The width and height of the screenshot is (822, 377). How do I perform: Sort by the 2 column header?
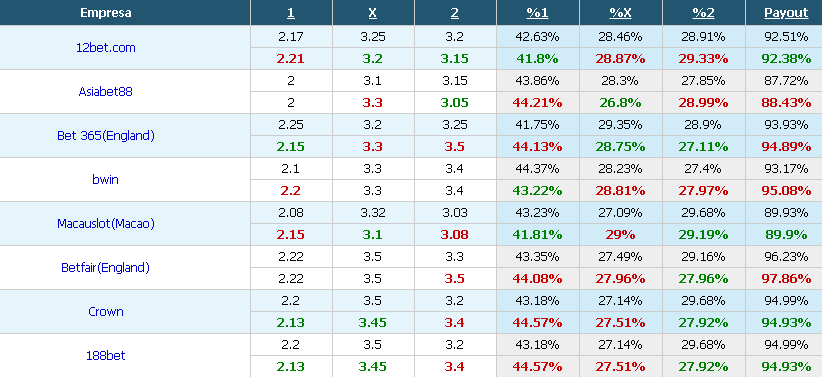pos(455,13)
